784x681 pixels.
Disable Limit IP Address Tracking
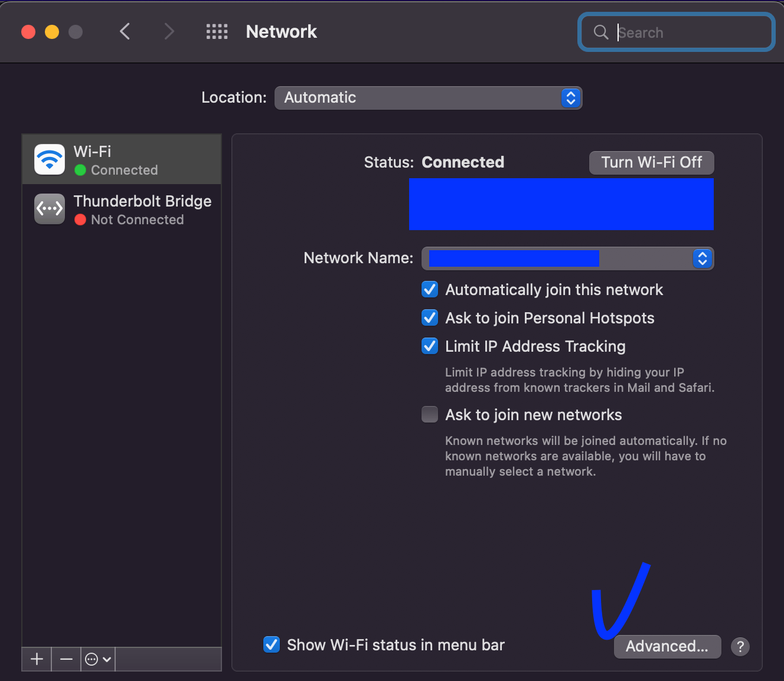pos(430,346)
